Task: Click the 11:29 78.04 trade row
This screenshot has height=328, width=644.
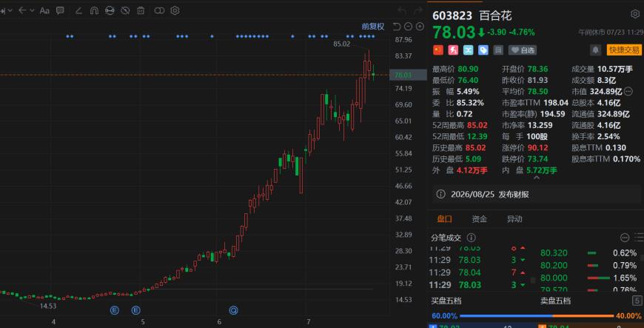Action: click(x=477, y=272)
